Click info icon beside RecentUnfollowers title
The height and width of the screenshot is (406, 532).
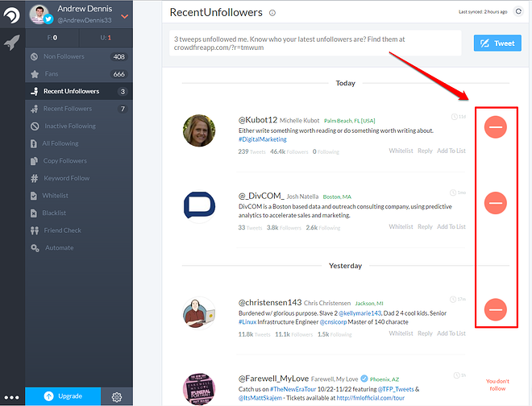[272, 13]
